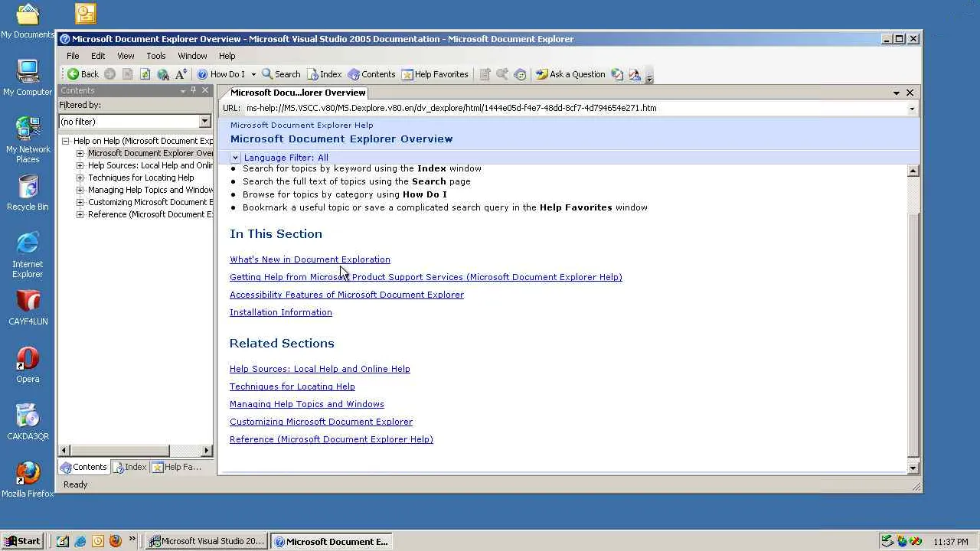Open Accessibility Features link
The height and width of the screenshot is (551, 980).
[x=347, y=295]
